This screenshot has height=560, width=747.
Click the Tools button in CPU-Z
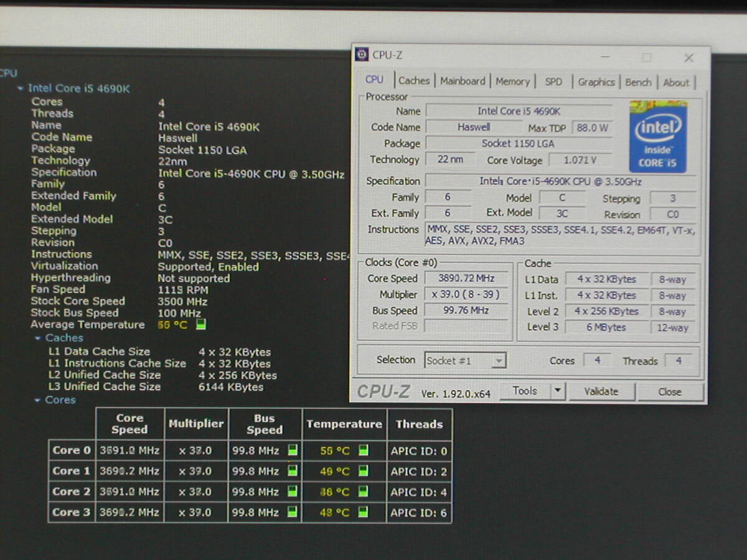(525, 391)
